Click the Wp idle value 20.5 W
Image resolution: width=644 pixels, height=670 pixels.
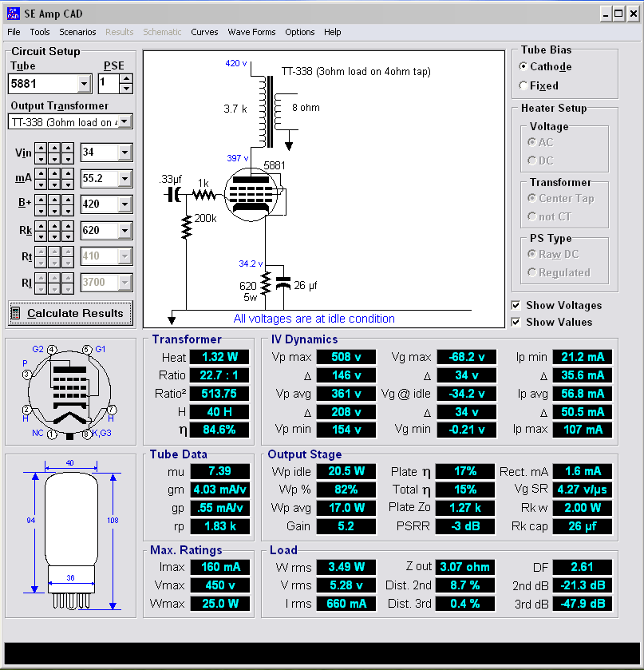point(346,471)
